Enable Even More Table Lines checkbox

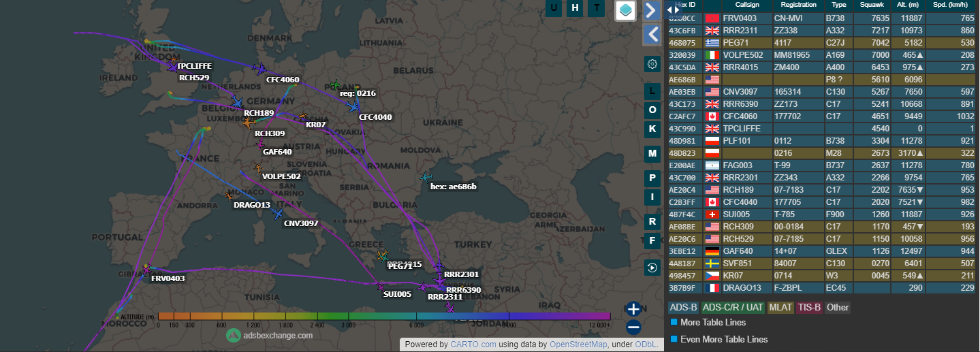(673, 339)
